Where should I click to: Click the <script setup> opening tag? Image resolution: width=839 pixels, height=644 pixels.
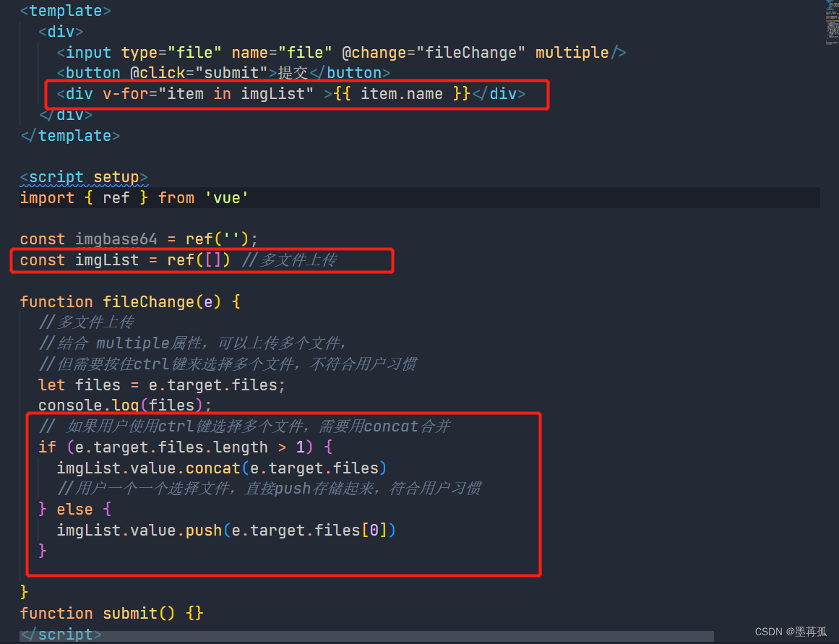tap(84, 176)
